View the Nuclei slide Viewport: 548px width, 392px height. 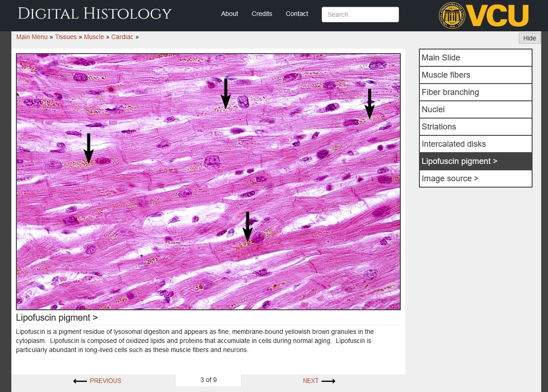tap(475, 109)
